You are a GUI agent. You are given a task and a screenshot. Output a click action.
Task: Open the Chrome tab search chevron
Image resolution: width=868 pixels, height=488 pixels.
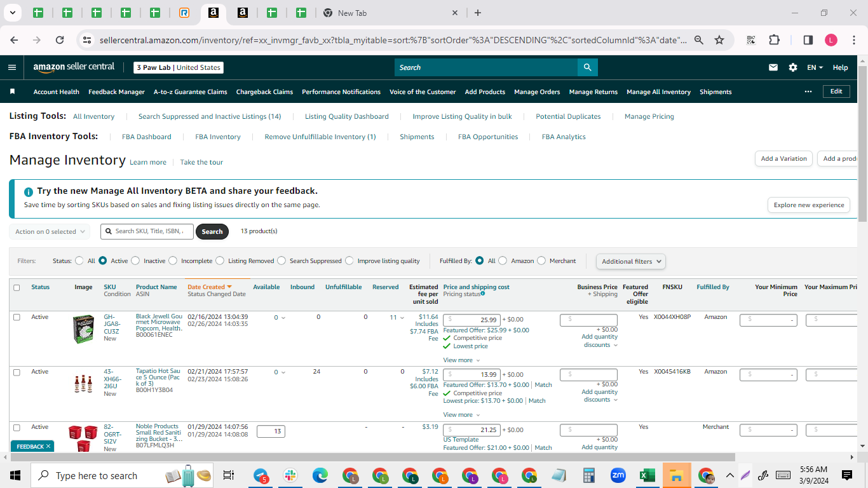tap(11, 13)
